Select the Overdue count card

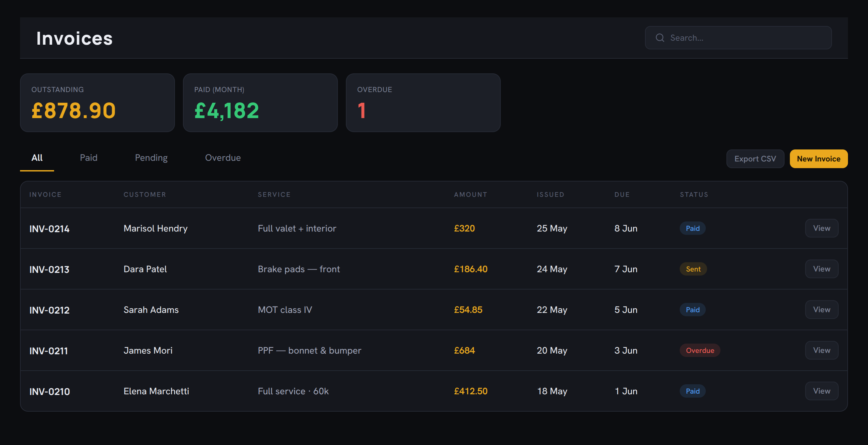(423, 103)
